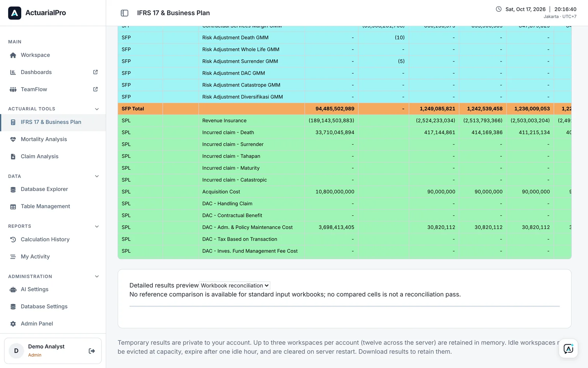Click the date and time display
Viewport: 588px width, 368px height.
(x=536, y=13)
